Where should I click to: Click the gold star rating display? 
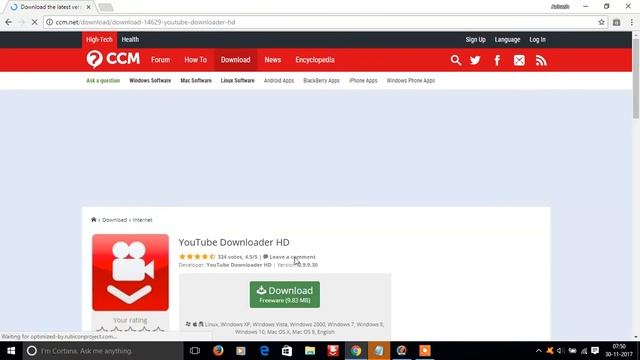[x=197, y=257]
